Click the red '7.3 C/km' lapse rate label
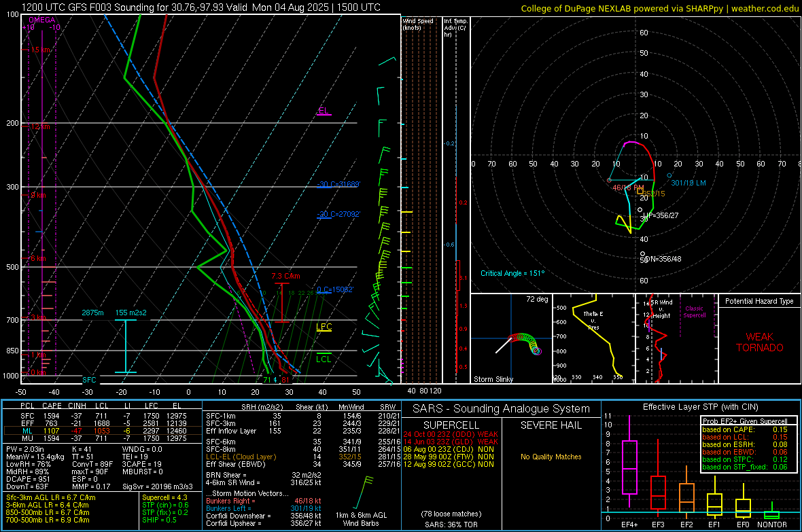 (x=285, y=277)
